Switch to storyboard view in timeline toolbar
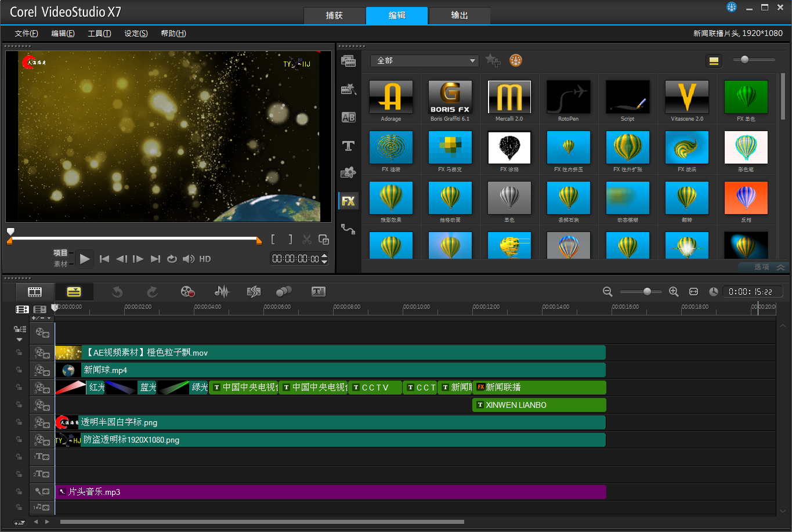The image size is (792, 532). point(35,292)
